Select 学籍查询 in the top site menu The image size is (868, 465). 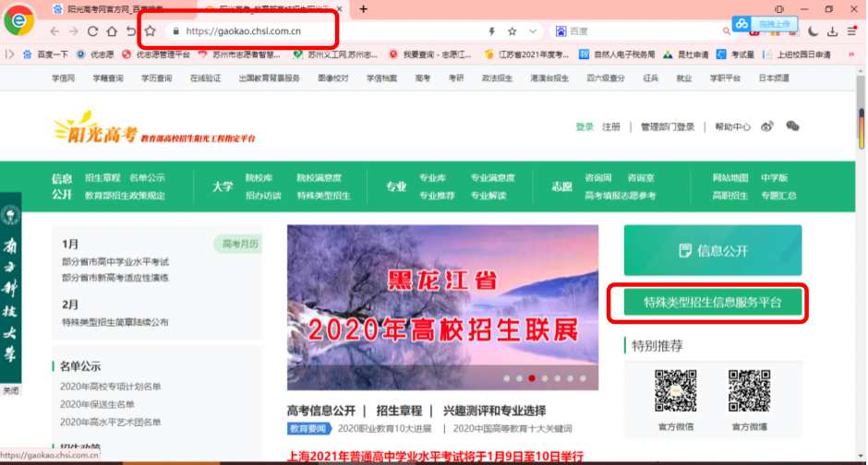(108, 77)
